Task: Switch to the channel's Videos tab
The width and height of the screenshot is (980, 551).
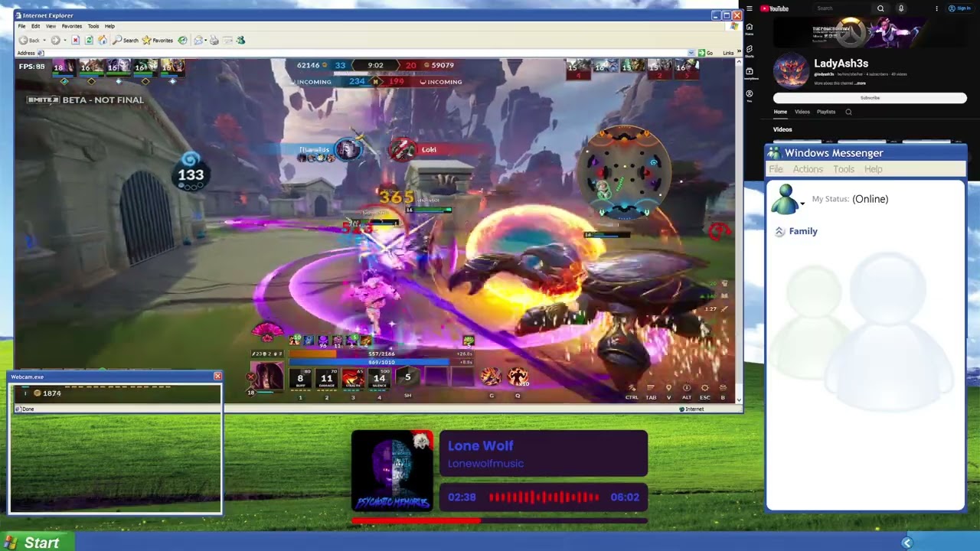Action: click(802, 112)
